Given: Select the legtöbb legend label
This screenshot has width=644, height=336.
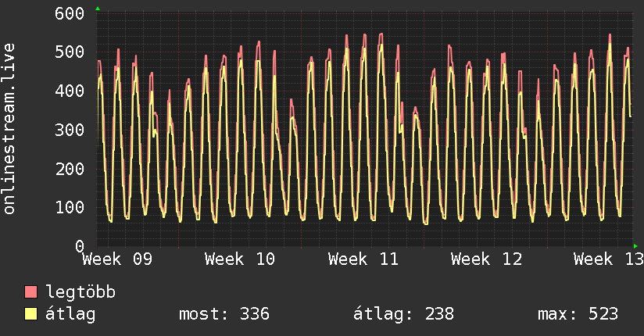Looking at the screenshot, I should pyautogui.click(x=81, y=292).
